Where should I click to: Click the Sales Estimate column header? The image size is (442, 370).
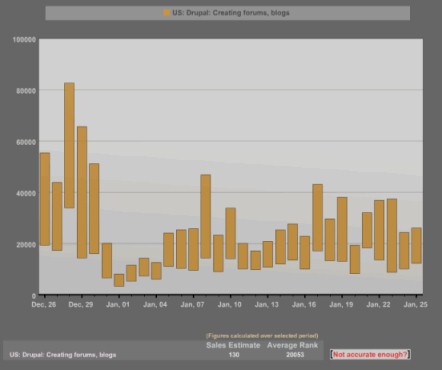pos(233,345)
